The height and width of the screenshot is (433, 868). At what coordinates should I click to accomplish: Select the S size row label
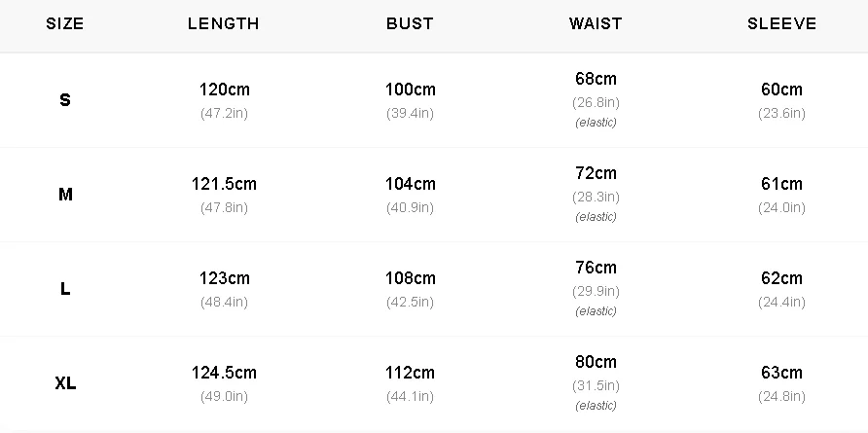pyautogui.click(x=65, y=100)
